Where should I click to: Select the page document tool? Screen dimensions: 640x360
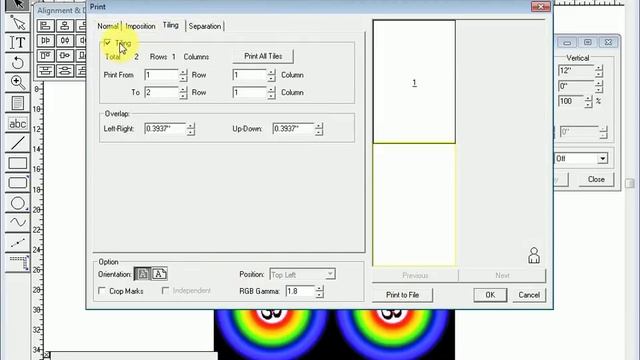[18, 103]
